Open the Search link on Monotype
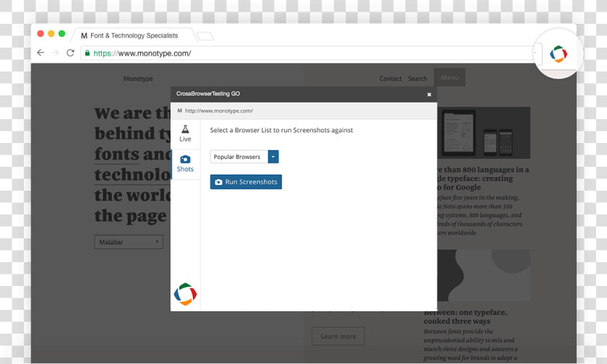Image resolution: width=607 pixels, height=364 pixels. coord(418,79)
